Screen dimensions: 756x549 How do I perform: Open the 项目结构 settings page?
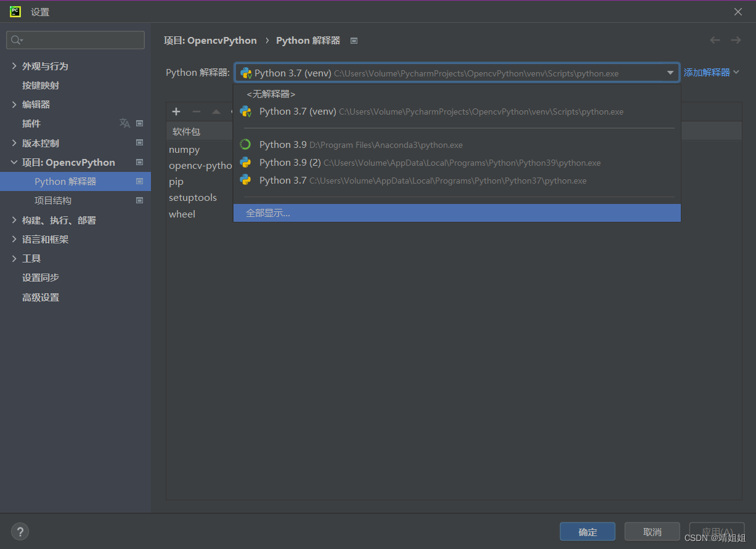point(53,200)
